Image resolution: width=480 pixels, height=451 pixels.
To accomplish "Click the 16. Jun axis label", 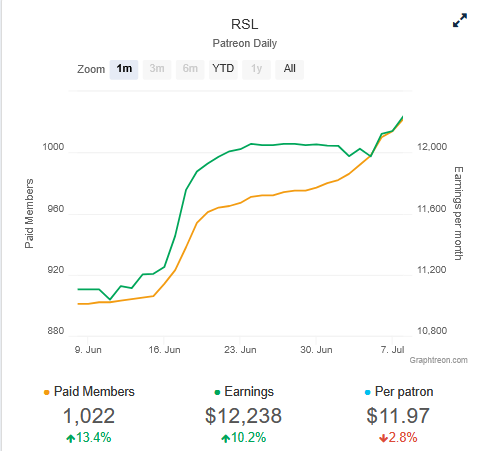I will point(164,350).
